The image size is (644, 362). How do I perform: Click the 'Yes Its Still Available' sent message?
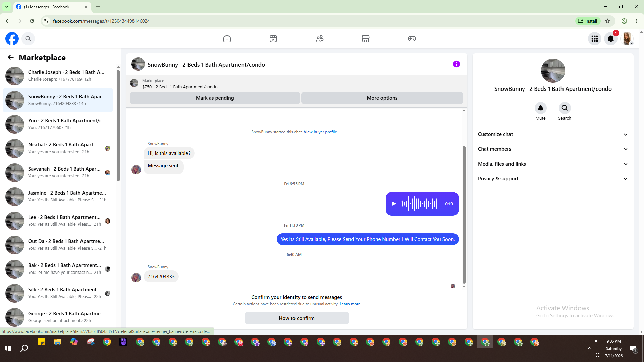(368, 239)
